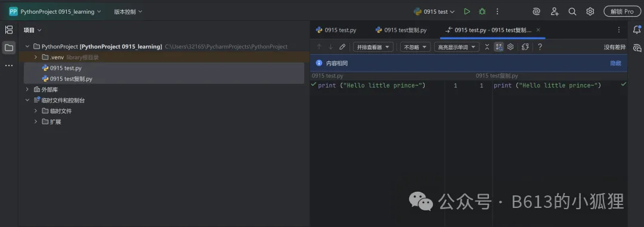Click left diff header 0915 test.py
The height and width of the screenshot is (227, 644).
point(327,76)
